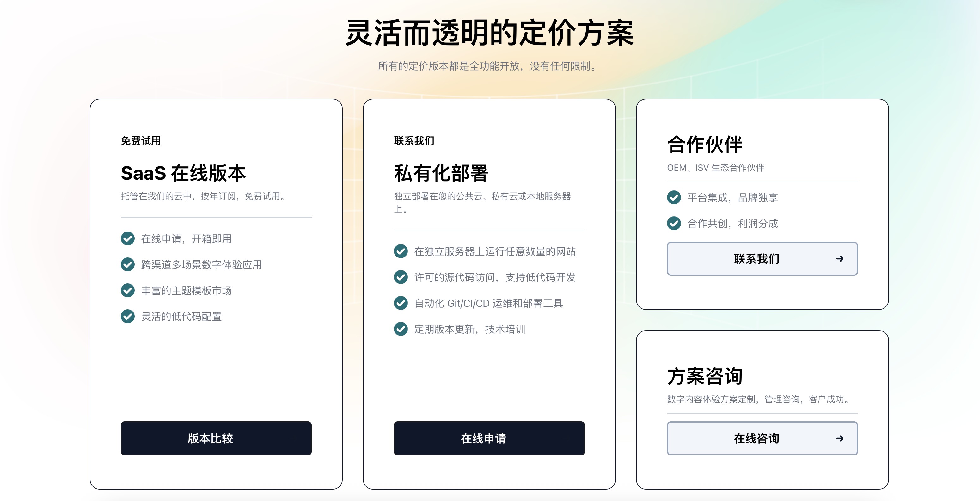
Task: Click the 私有化部署 heading
Action: click(441, 173)
